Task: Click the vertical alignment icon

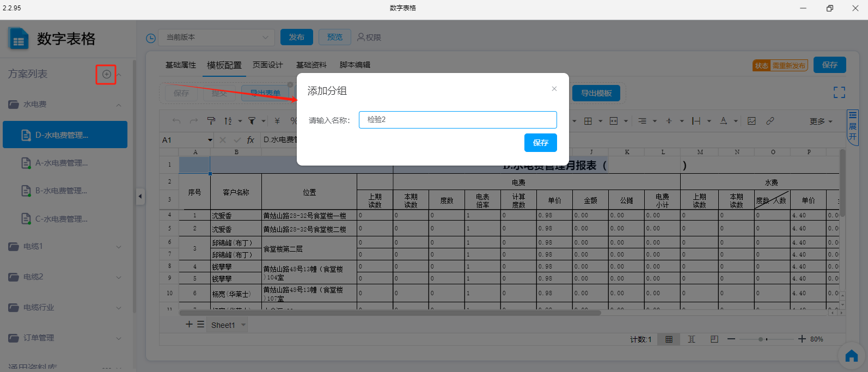Action: [669, 121]
